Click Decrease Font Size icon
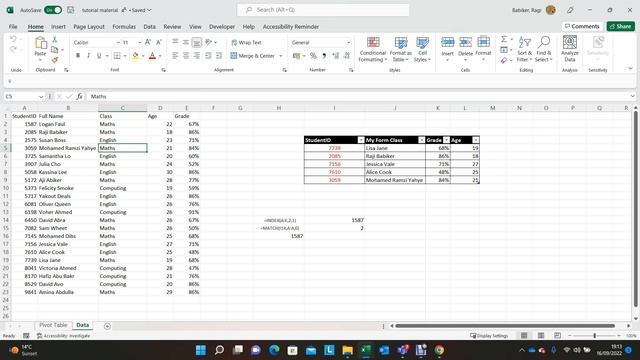The width and height of the screenshot is (640, 360). click(x=159, y=42)
